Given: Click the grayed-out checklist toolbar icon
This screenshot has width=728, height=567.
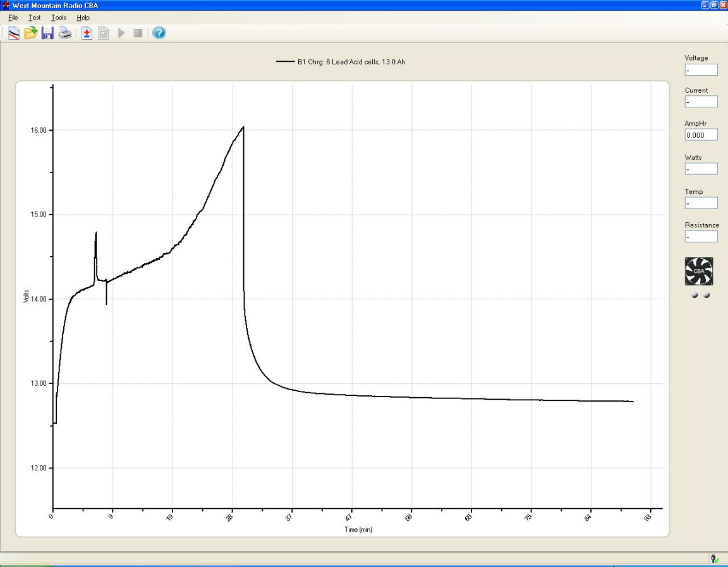Looking at the screenshot, I should (104, 33).
